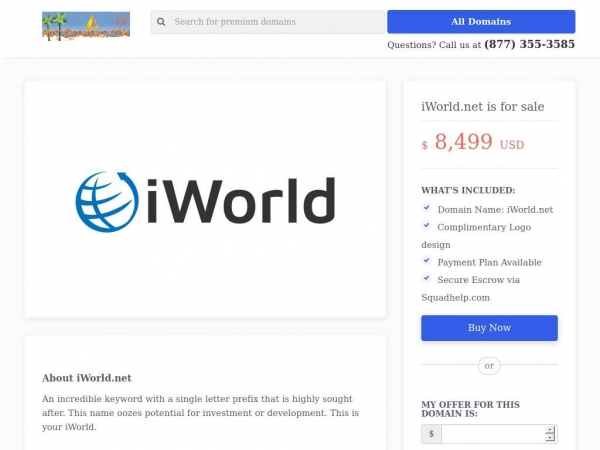Click checkmark beside Domain Name: iWorld.net
The height and width of the screenshot is (450, 600).
[x=427, y=208]
